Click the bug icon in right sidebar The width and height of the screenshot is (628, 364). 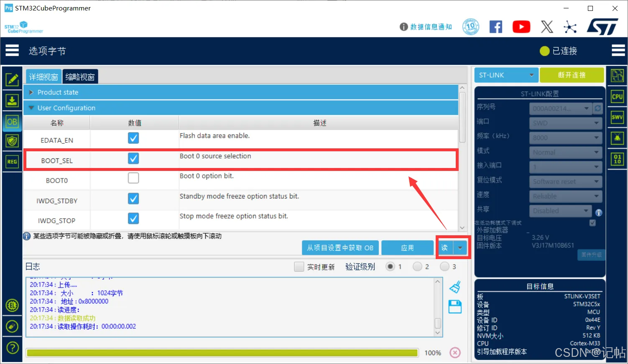coord(617,138)
